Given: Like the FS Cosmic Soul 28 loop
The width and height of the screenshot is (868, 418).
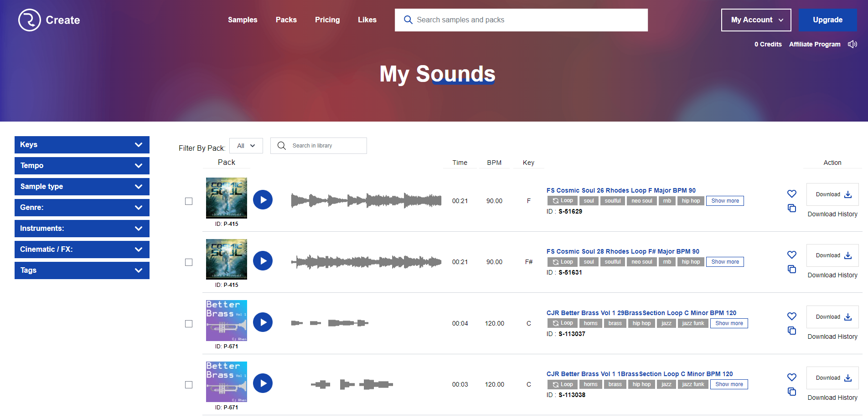Looking at the screenshot, I should tap(791, 255).
